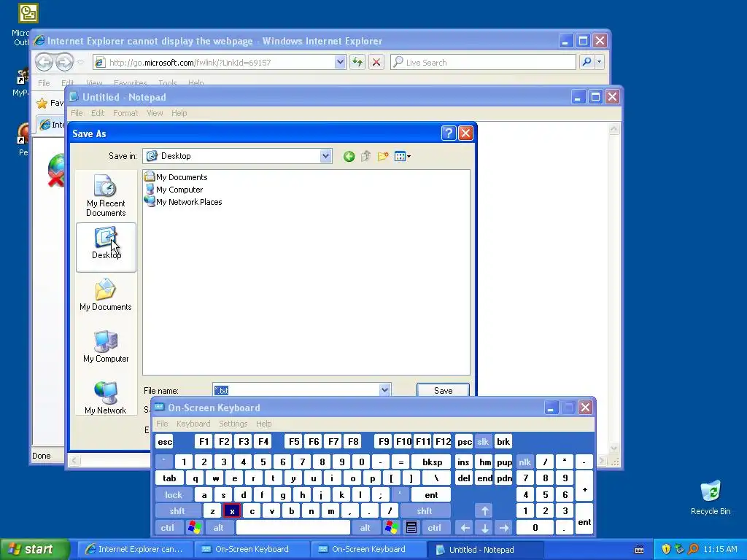Open On-Screen Keyboard's Keyboard menu

click(x=193, y=424)
